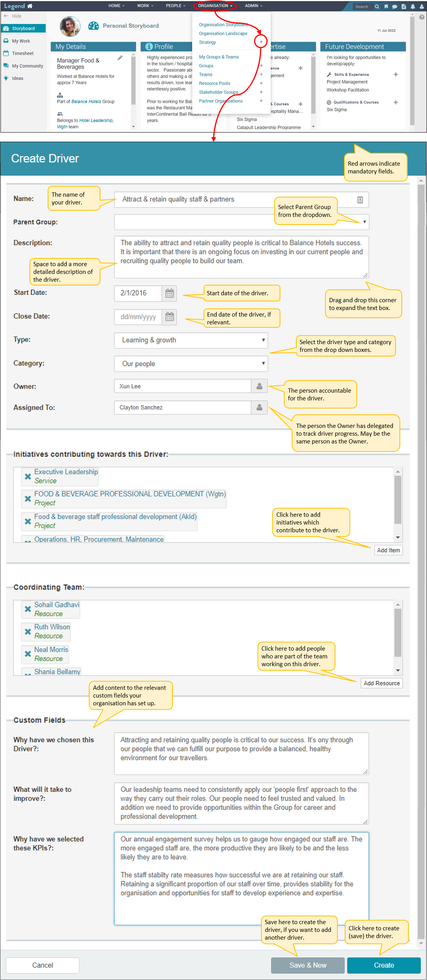Choose My Groups & Teams menu entry

[x=219, y=57]
